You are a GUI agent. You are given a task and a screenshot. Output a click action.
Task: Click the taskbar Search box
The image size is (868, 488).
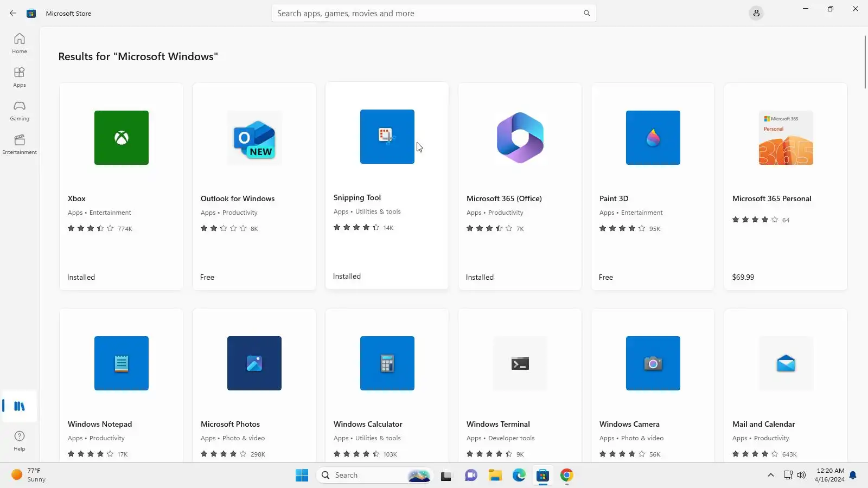374,476
